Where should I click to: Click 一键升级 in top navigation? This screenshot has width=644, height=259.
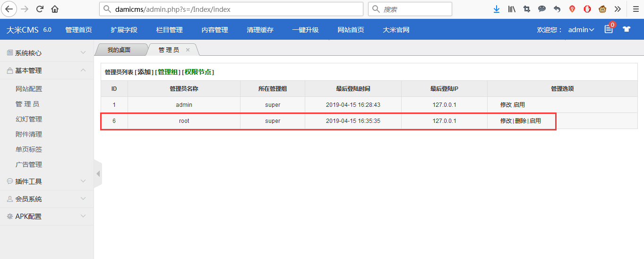coord(305,30)
